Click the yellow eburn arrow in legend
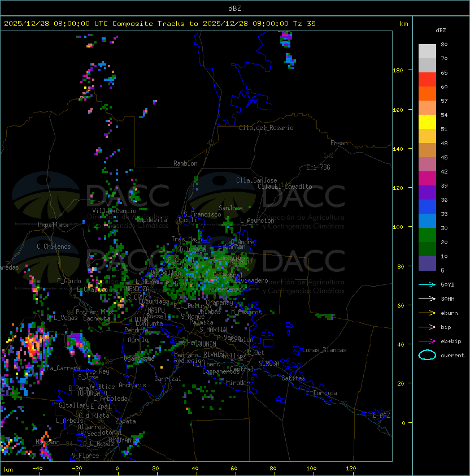Screen dimensions: 470x476 427,313
